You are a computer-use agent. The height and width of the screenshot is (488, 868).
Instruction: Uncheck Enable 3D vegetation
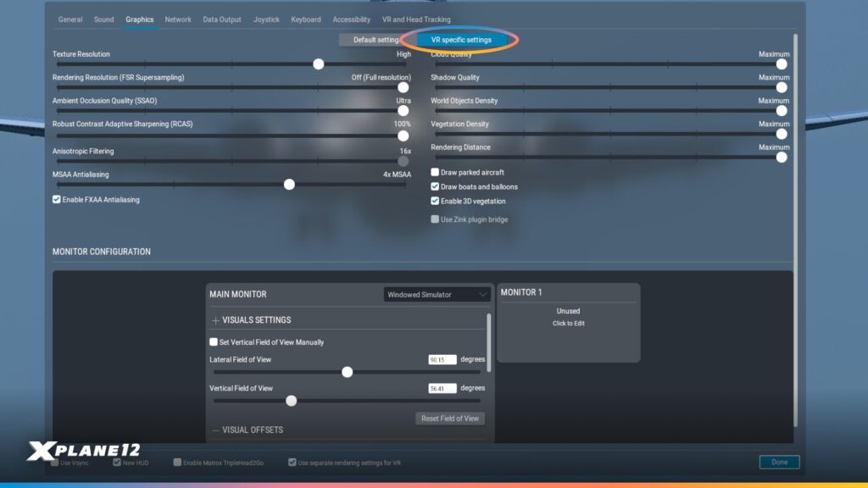[435, 201]
